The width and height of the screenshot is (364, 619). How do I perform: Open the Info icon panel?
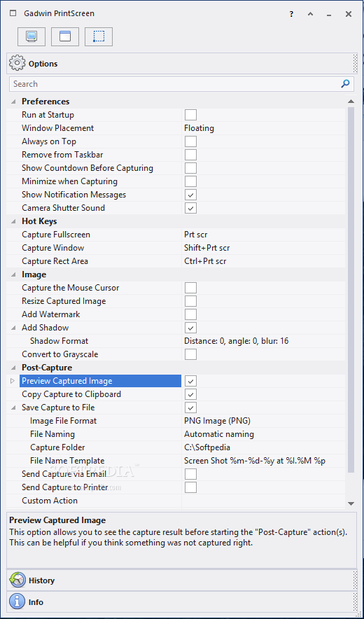pyautogui.click(x=17, y=602)
